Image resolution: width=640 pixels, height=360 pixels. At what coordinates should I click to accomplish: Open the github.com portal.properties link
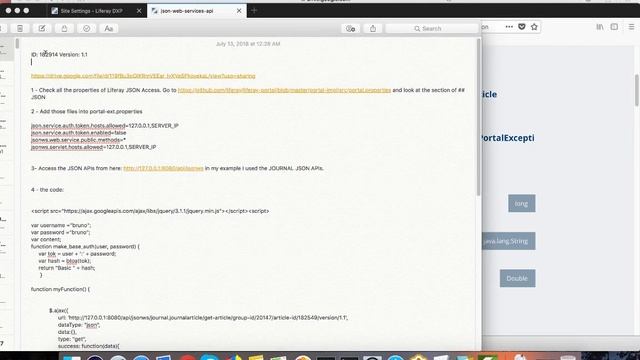[x=284, y=90]
